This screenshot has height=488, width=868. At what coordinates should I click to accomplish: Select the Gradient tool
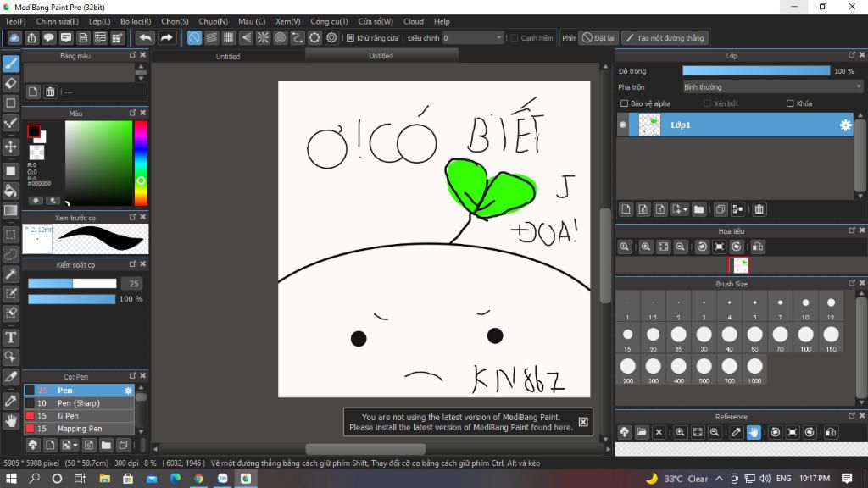pyautogui.click(x=11, y=210)
